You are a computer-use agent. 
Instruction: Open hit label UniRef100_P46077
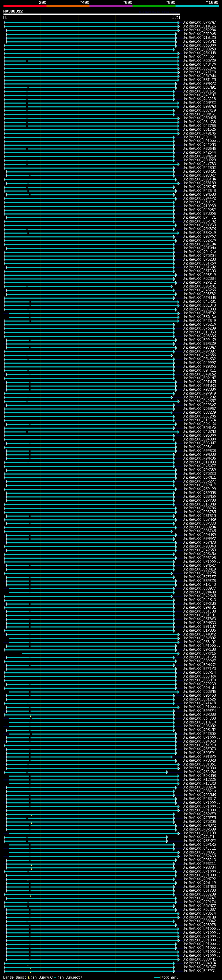[x=199, y=466]
